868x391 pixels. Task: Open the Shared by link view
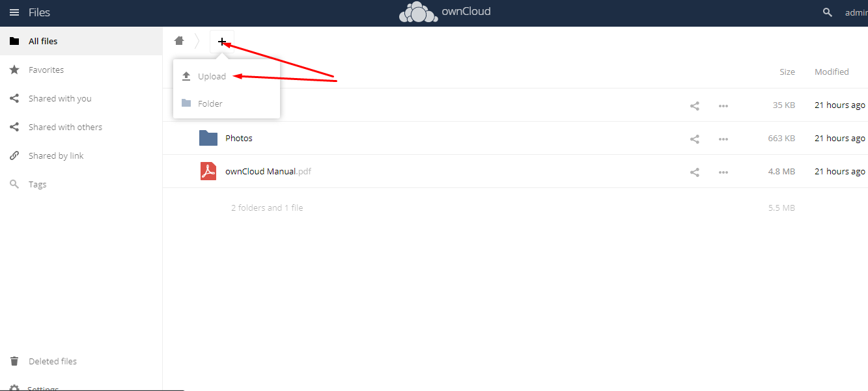pyautogui.click(x=55, y=155)
